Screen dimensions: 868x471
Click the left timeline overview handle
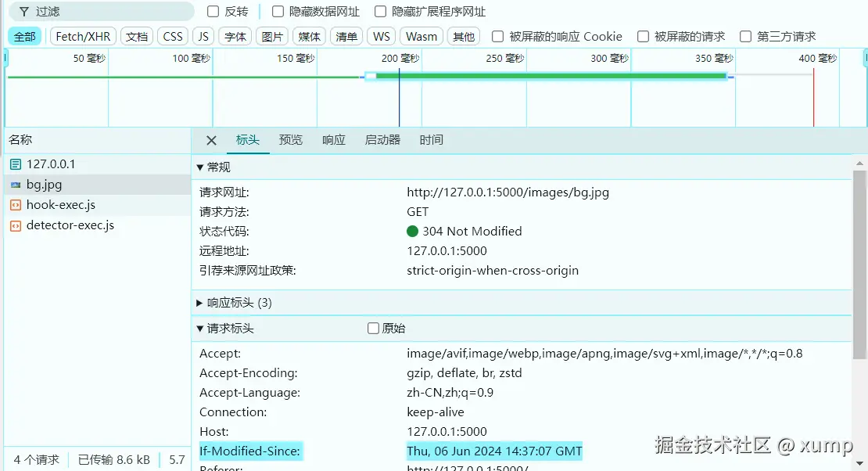pos(5,58)
